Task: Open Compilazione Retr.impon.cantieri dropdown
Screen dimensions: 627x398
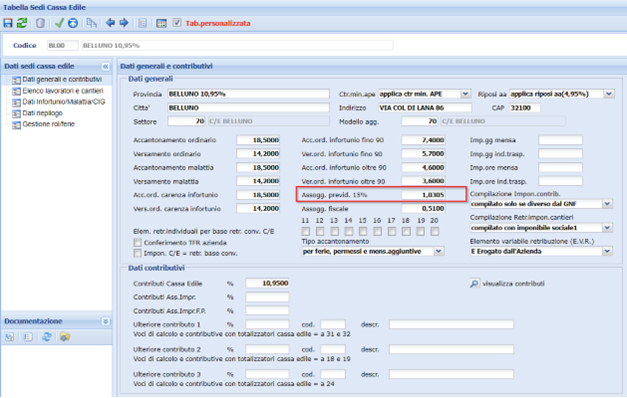Action: click(x=607, y=228)
